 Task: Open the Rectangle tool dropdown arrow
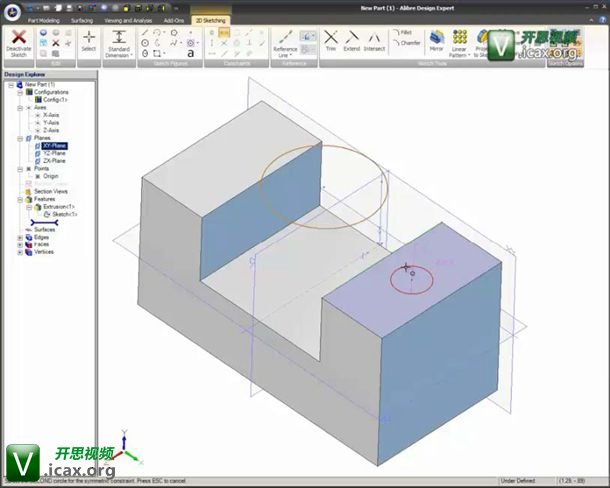(x=164, y=53)
